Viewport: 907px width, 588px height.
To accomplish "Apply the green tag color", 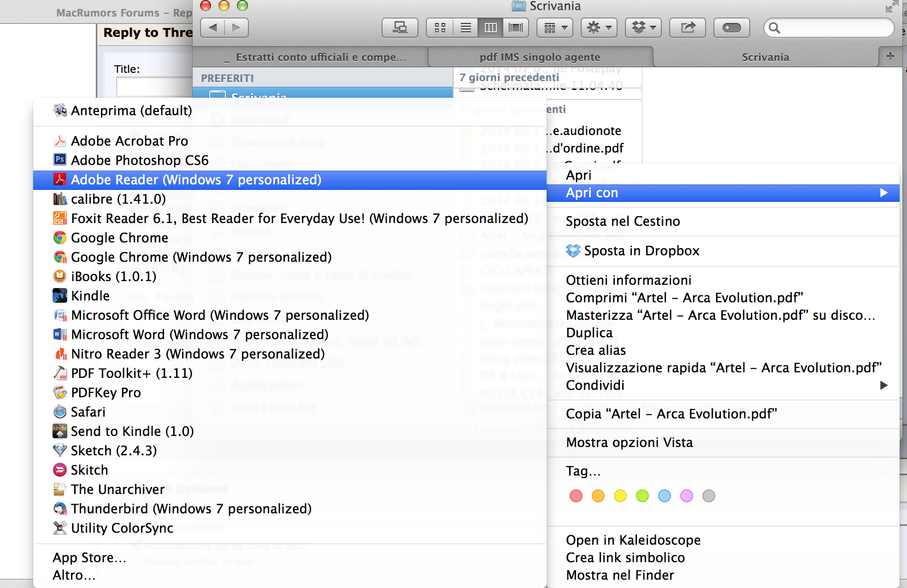I will click(642, 496).
